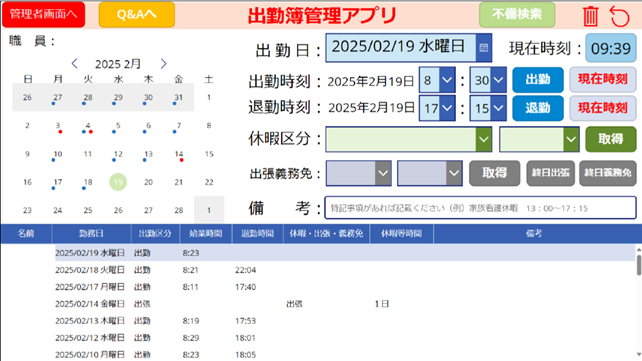Image resolution: width=642 pixels, height=361 pixels.
Task: Select February 12 in the calendar
Action: coord(118,154)
